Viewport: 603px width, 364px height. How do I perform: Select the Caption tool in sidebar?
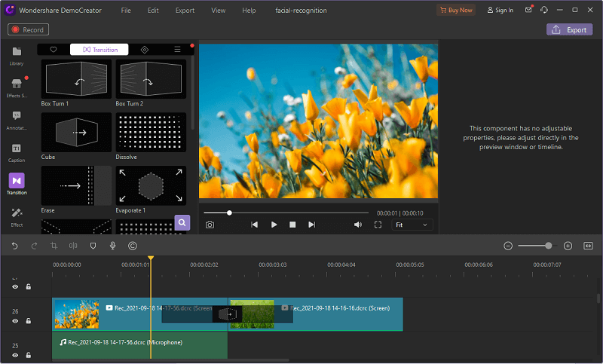(x=16, y=151)
